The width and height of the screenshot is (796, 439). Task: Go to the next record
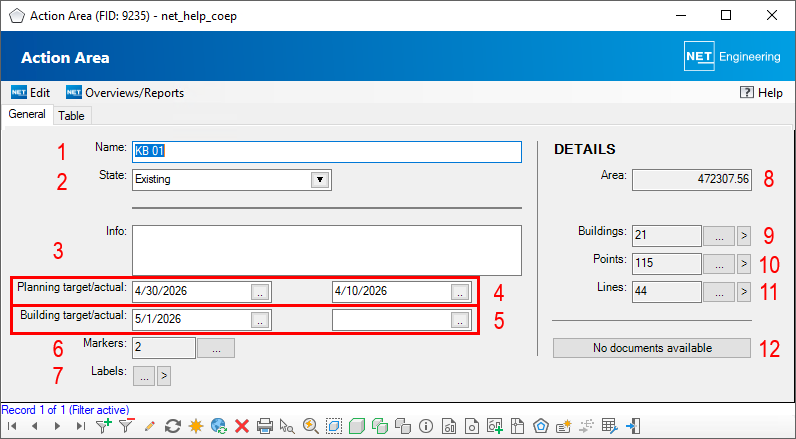[57, 426]
